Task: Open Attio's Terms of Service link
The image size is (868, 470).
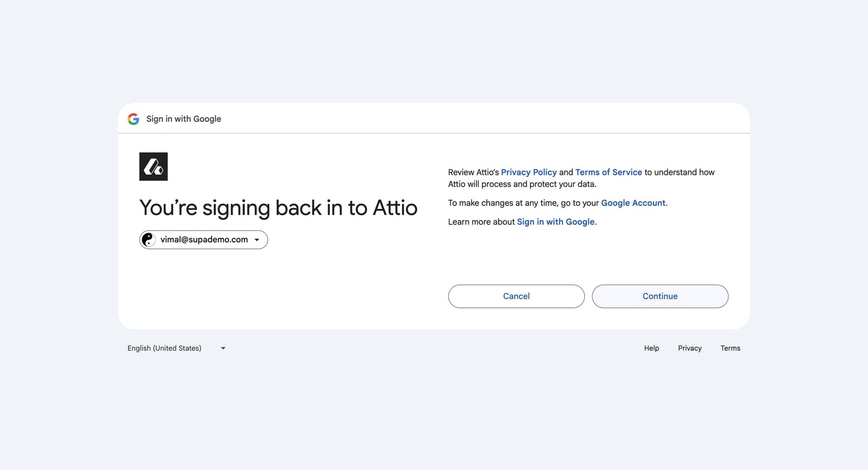Action: point(608,172)
